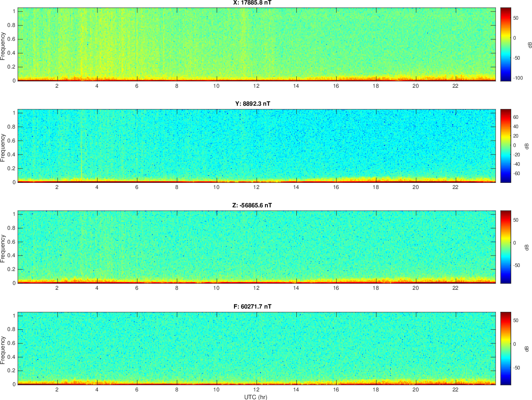Viewport: 532px width, 400px height.
Task: Click the "-100" tick on the X colorbar
Action: 518,78
